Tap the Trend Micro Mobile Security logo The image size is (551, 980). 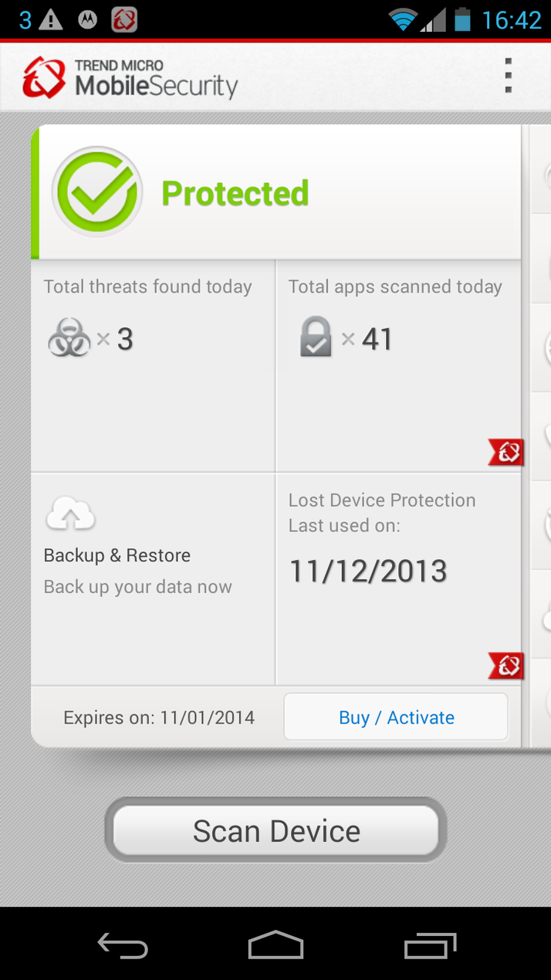click(x=130, y=77)
